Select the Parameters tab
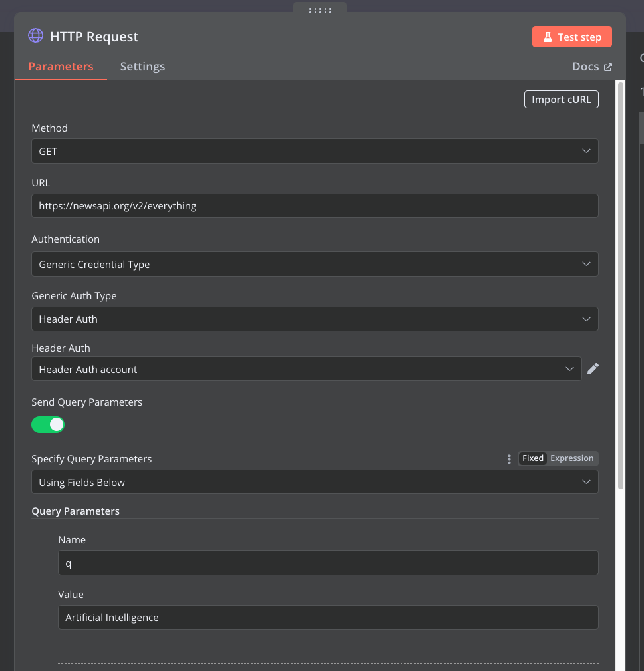 coord(61,67)
